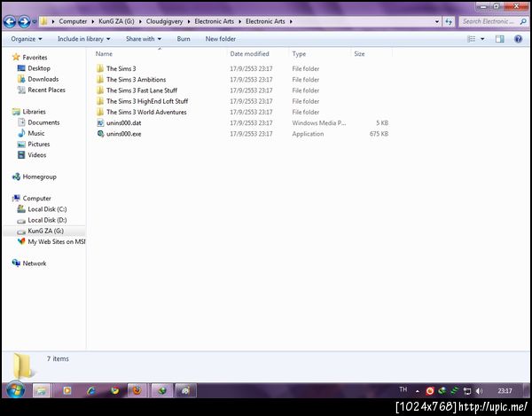
Task: Click the search magnifier icon
Action: click(x=523, y=21)
